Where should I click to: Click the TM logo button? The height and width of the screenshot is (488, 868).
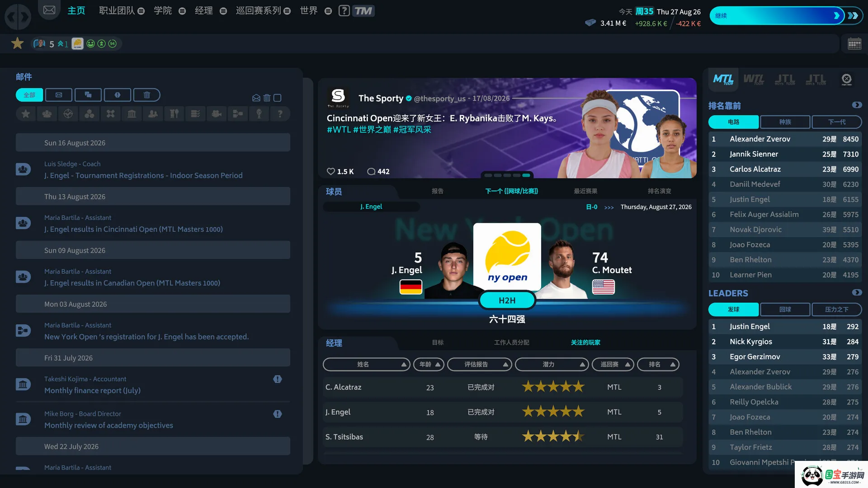pyautogui.click(x=363, y=11)
